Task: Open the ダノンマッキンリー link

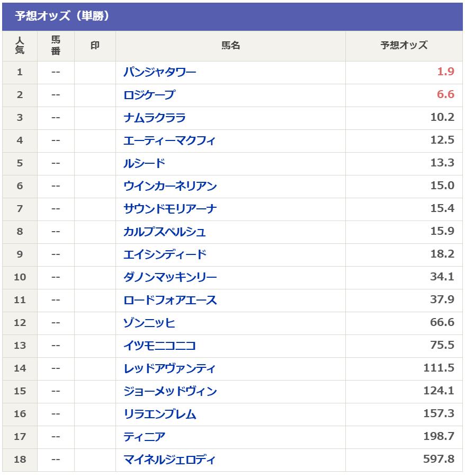Action: tap(170, 277)
